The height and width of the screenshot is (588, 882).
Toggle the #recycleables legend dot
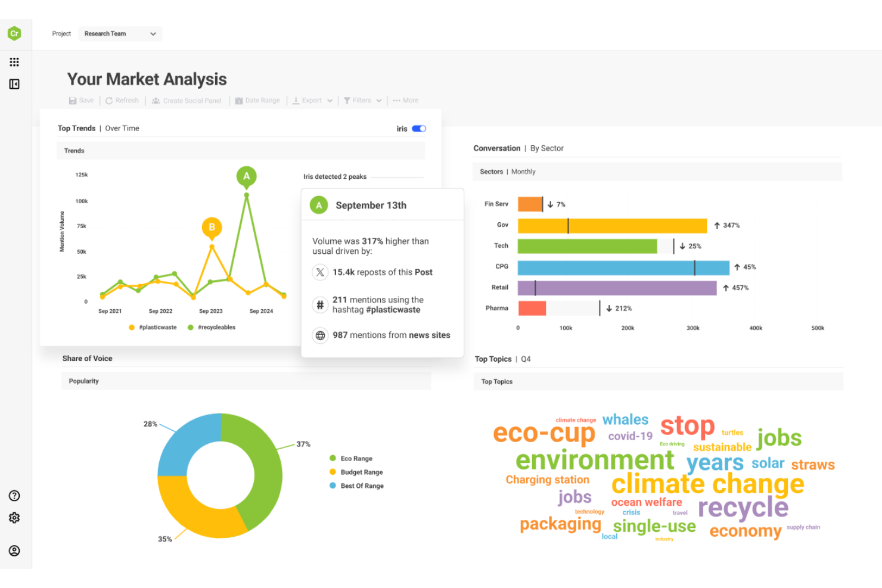click(191, 327)
